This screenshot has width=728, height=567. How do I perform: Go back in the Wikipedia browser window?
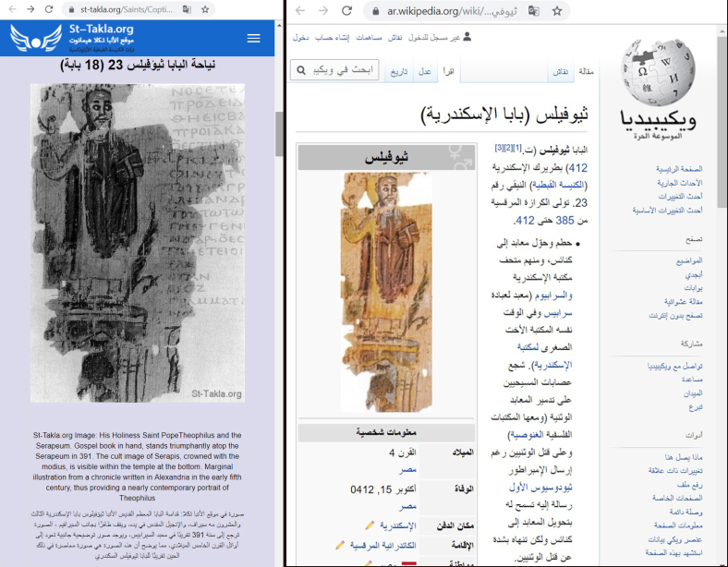point(300,11)
